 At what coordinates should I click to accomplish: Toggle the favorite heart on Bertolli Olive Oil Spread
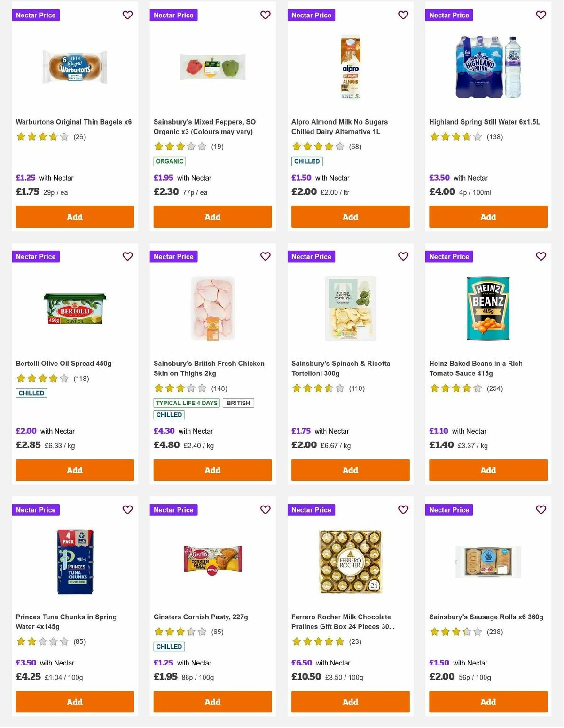(x=127, y=256)
